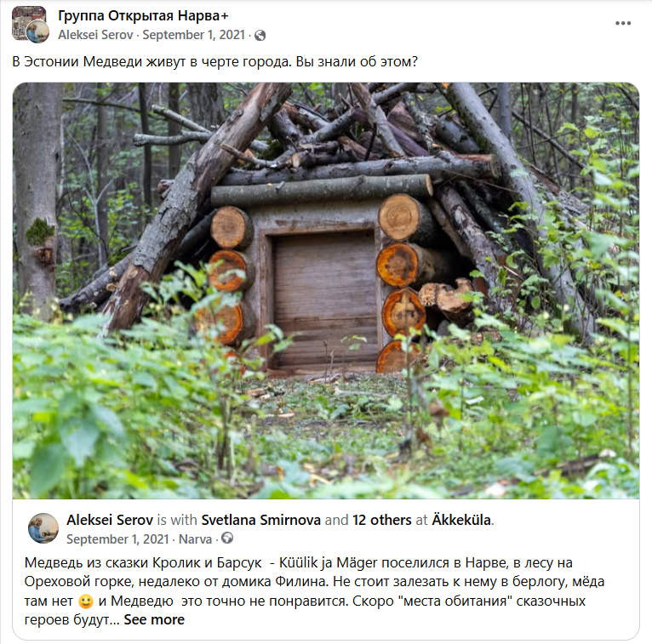
Task: Click the September 1, 2021 header timestamp
Action: (x=194, y=35)
